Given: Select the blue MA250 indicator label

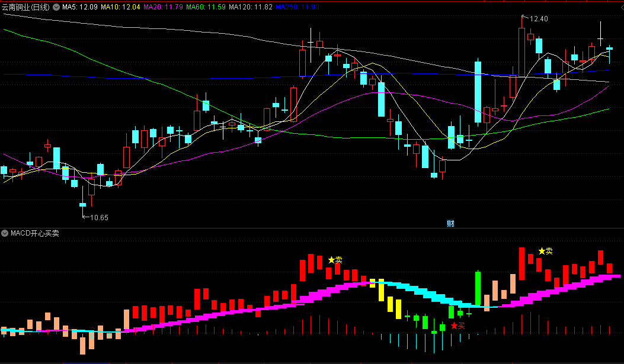Looking at the screenshot, I should pyautogui.click(x=297, y=7).
